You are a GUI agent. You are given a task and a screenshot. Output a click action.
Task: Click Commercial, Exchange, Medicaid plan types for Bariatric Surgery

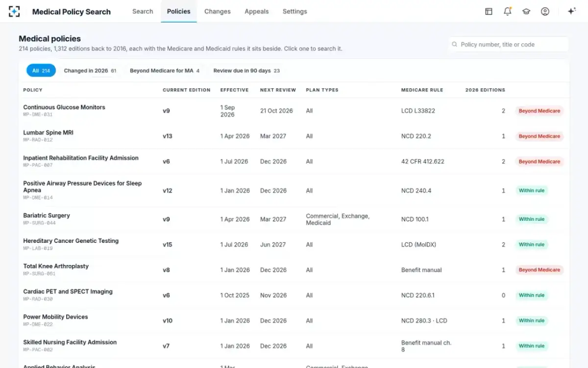[338, 219]
